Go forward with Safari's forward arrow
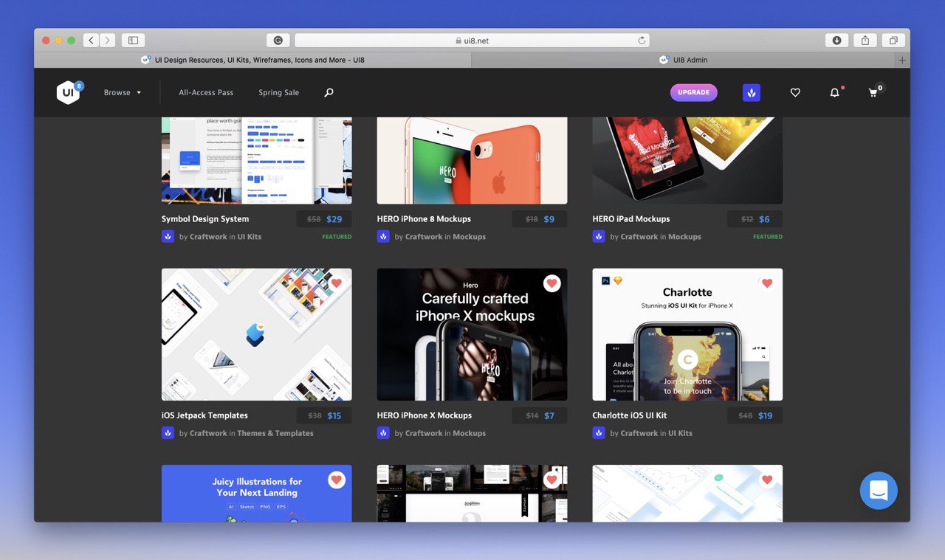Screen dimensions: 945x560 click(x=107, y=41)
